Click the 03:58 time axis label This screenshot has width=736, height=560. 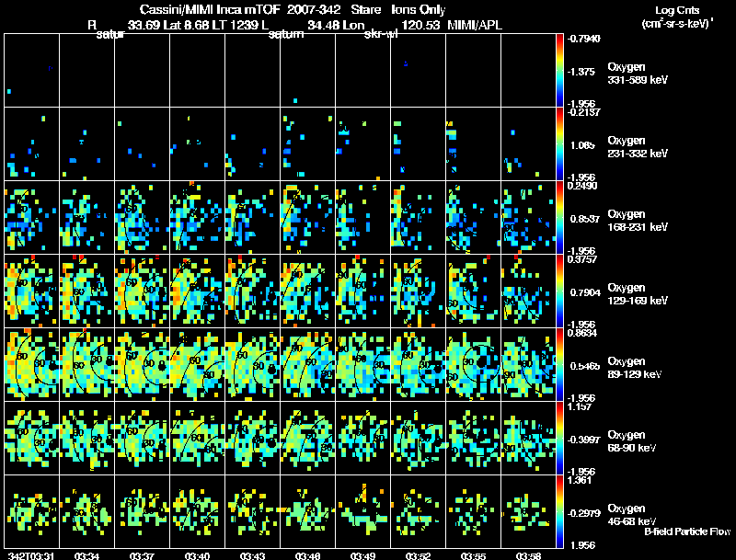click(x=528, y=556)
